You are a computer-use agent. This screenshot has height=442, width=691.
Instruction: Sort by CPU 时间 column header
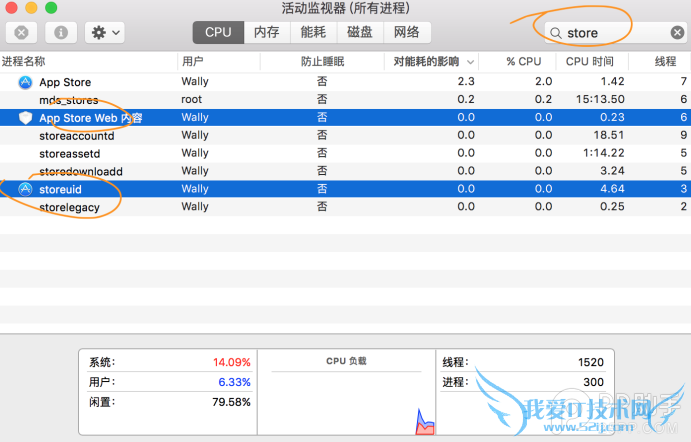click(590, 61)
